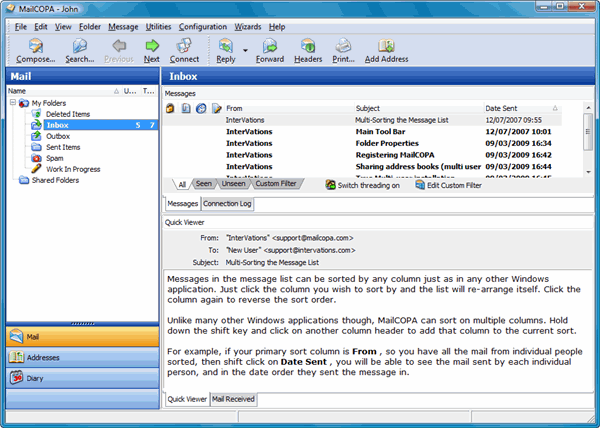Show only Unseen messages
This screenshot has width=600, height=428.
click(232, 185)
